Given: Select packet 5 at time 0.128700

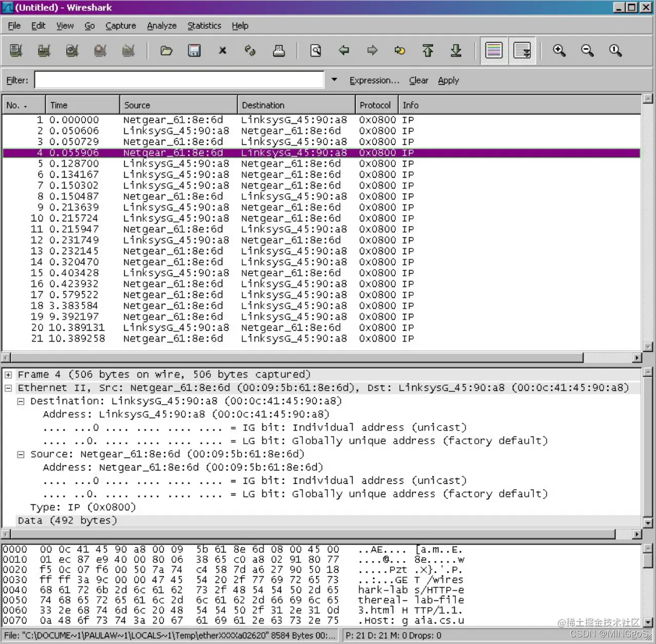Looking at the screenshot, I should coord(321,163).
